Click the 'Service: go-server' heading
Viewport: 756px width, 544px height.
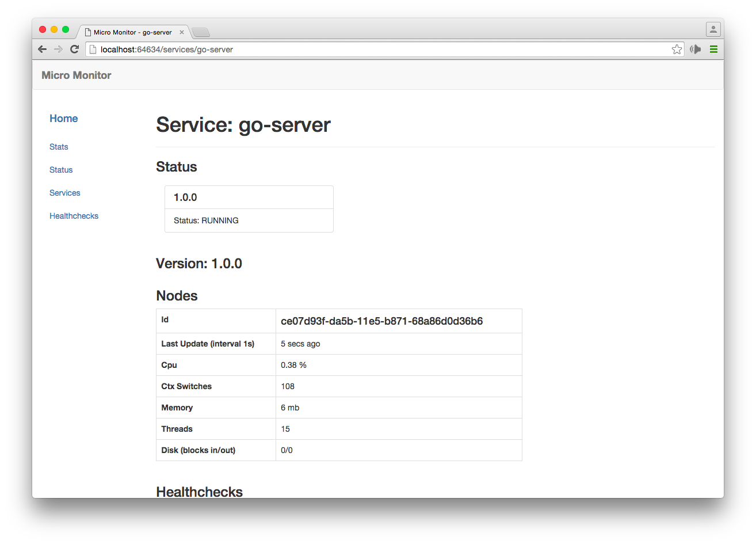pos(243,125)
